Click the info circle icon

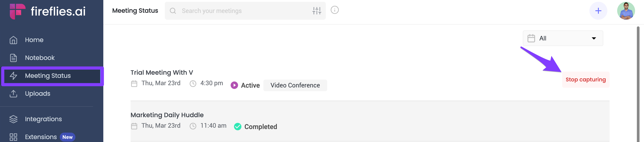[335, 10]
